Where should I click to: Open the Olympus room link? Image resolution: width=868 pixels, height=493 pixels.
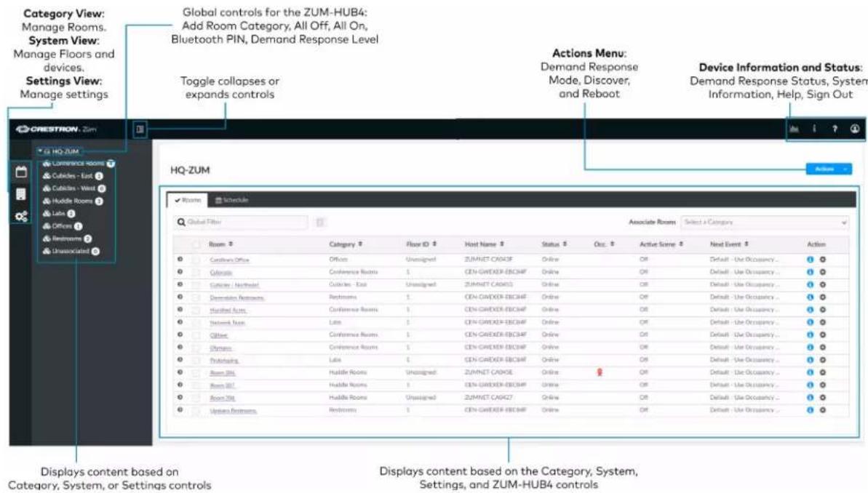(220, 348)
